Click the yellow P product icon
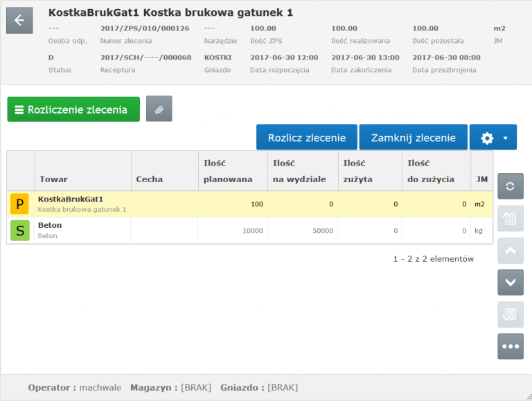The image size is (532, 401). tap(19, 204)
